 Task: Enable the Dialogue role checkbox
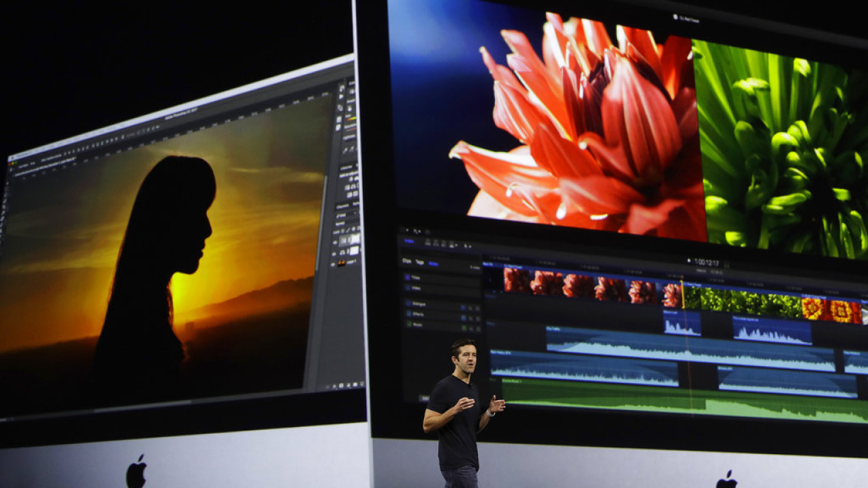click(x=409, y=304)
